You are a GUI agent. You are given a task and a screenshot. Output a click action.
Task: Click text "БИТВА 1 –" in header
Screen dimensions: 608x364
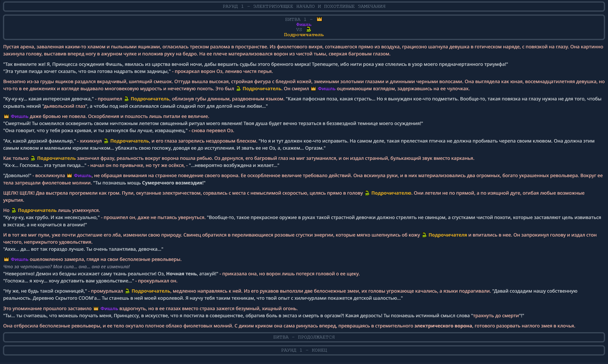click(x=299, y=19)
